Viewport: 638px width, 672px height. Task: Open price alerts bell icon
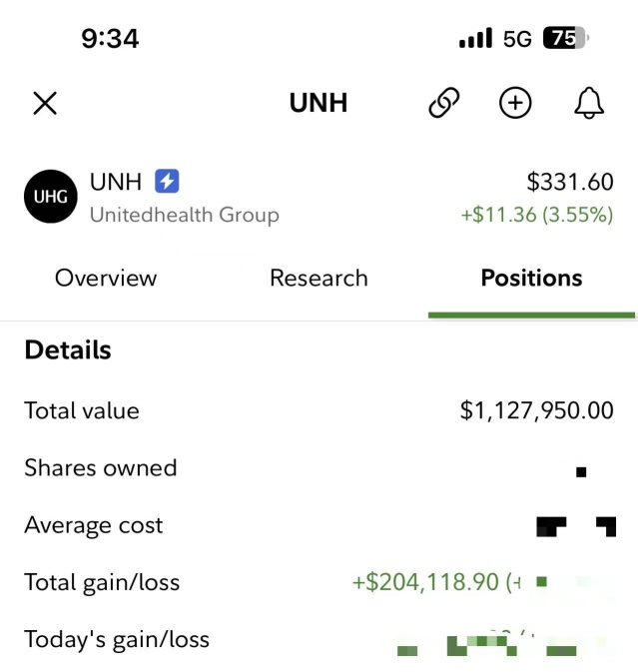click(589, 103)
